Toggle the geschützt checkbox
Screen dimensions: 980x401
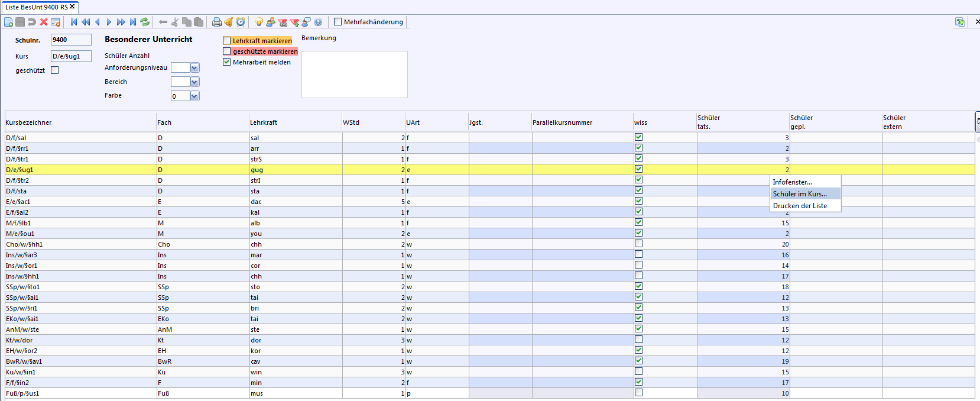click(x=55, y=70)
